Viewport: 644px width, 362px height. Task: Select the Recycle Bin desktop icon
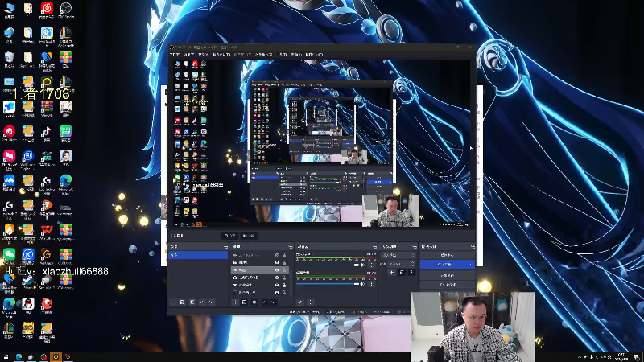[9, 59]
